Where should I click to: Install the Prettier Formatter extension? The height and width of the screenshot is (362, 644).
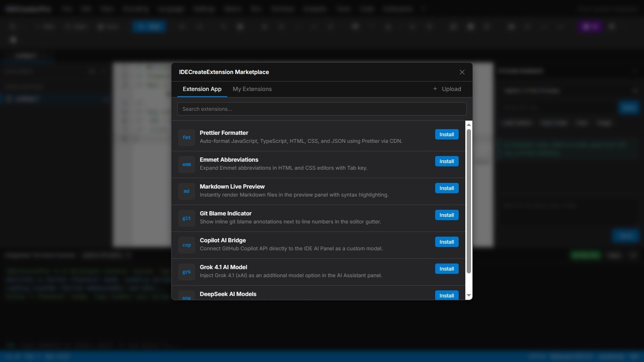click(446, 134)
